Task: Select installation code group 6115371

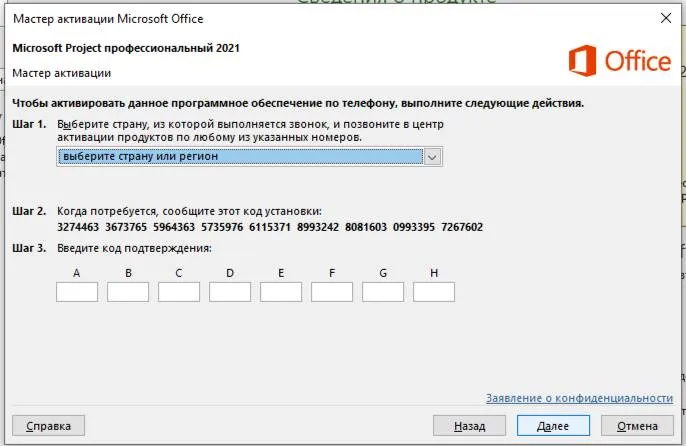Action: [270, 227]
